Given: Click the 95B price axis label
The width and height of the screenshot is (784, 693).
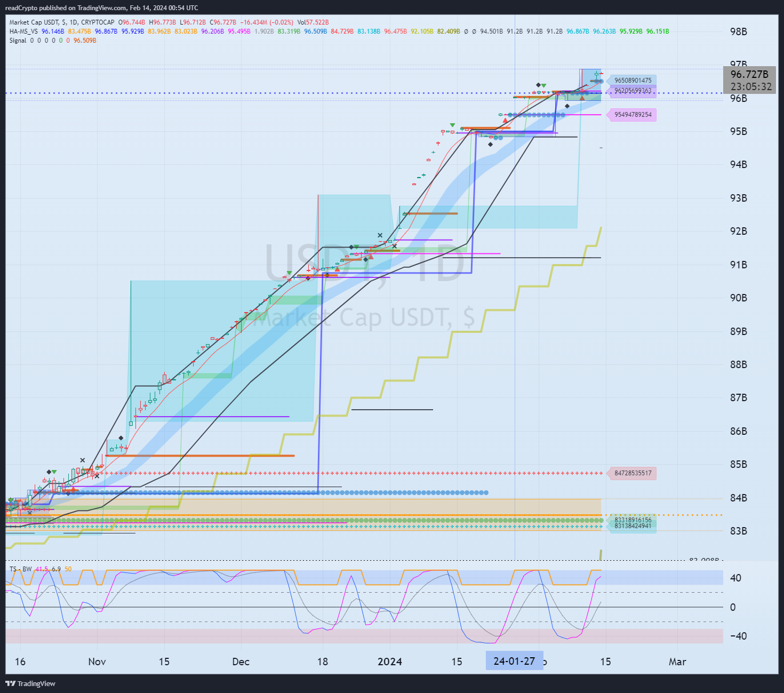Looking at the screenshot, I should [739, 131].
